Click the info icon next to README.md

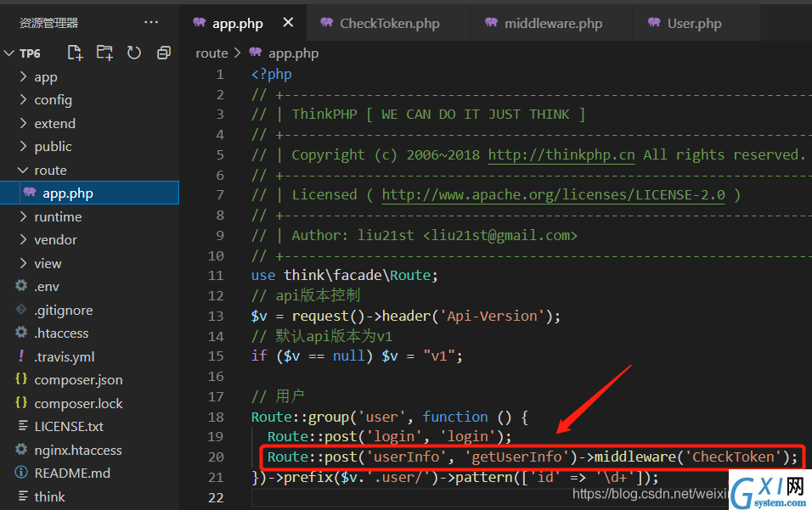[x=21, y=473]
